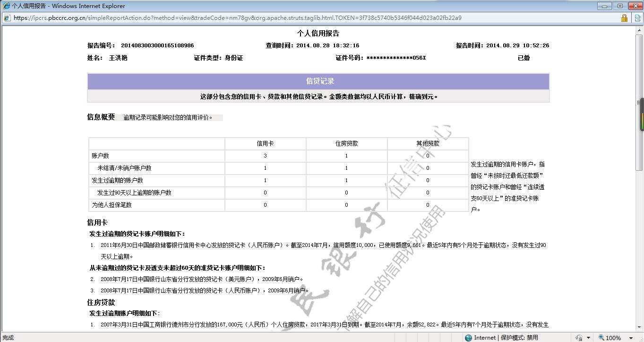Click the subheading 发生过逾期账户明细如下
The width and height of the screenshot is (644, 342).
125,313
